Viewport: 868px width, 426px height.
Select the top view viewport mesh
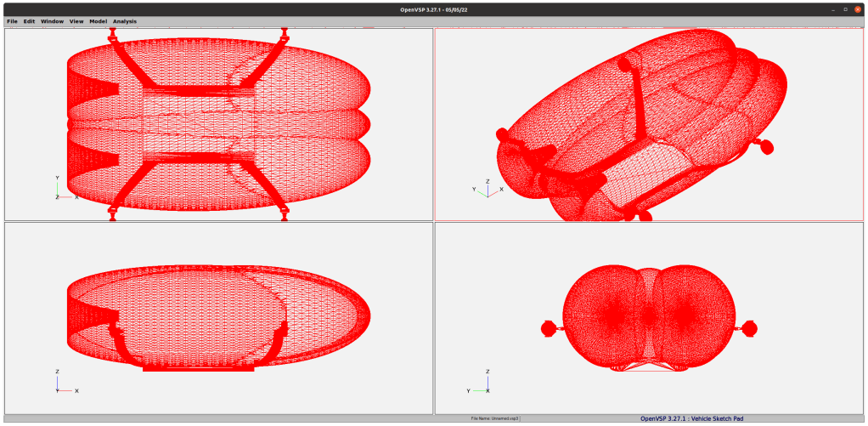(218, 124)
